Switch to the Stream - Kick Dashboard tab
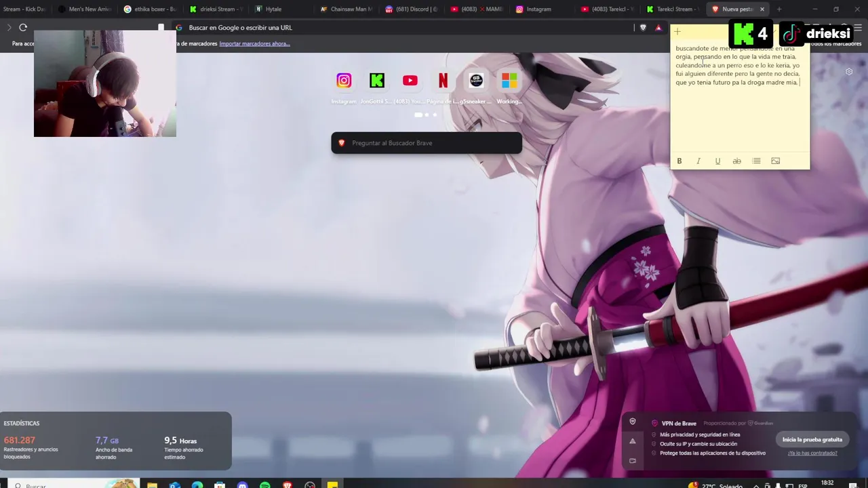 pos(24,9)
